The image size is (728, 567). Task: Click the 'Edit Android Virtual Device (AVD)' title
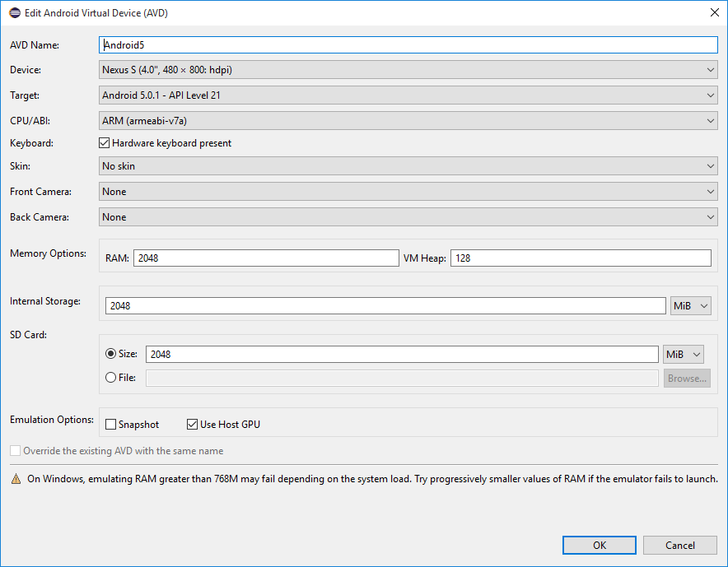(96, 13)
